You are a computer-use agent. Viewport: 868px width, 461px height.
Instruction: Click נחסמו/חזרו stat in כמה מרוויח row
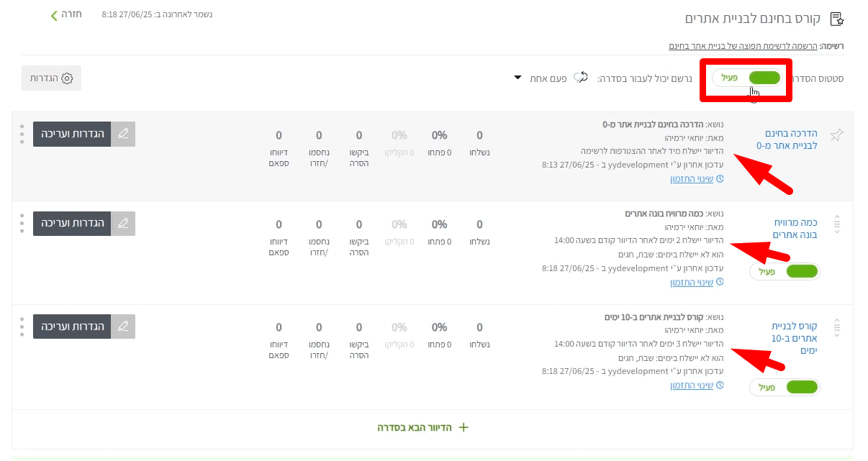(319, 237)
